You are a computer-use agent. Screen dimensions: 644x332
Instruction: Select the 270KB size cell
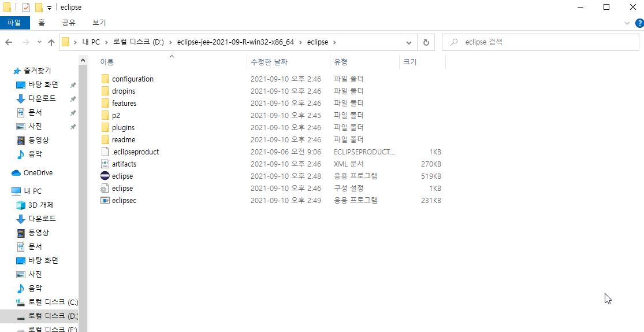tap(431, 164)
